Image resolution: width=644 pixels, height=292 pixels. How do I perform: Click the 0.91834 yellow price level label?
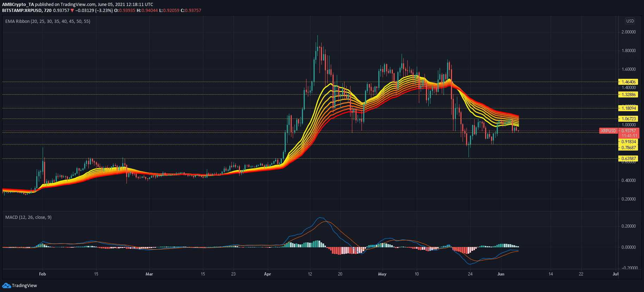point(628,141)
